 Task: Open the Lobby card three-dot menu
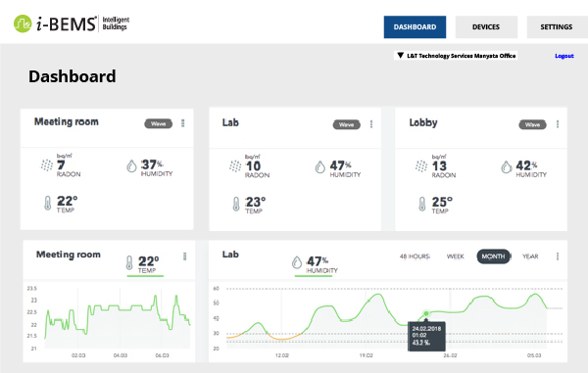(x=558, y=124)
